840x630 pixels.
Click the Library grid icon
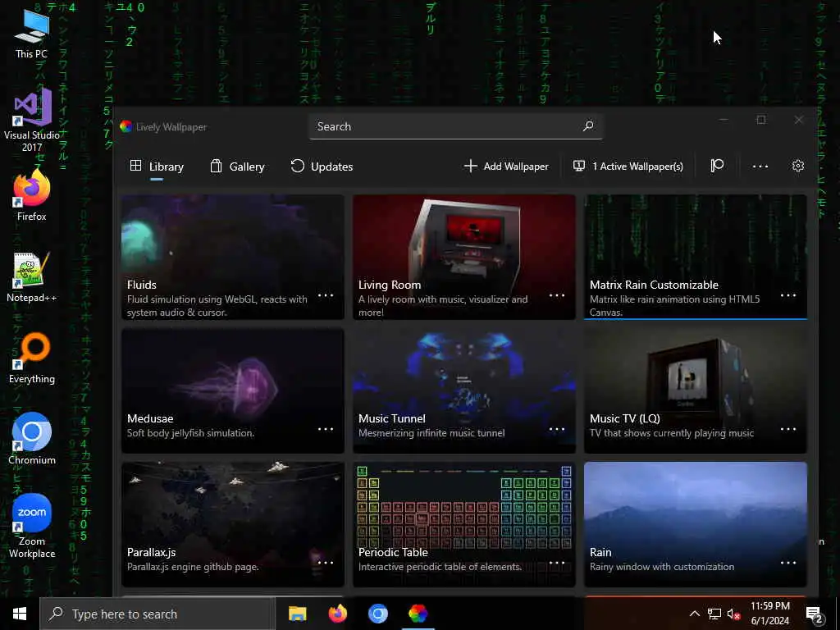(135, 166)
